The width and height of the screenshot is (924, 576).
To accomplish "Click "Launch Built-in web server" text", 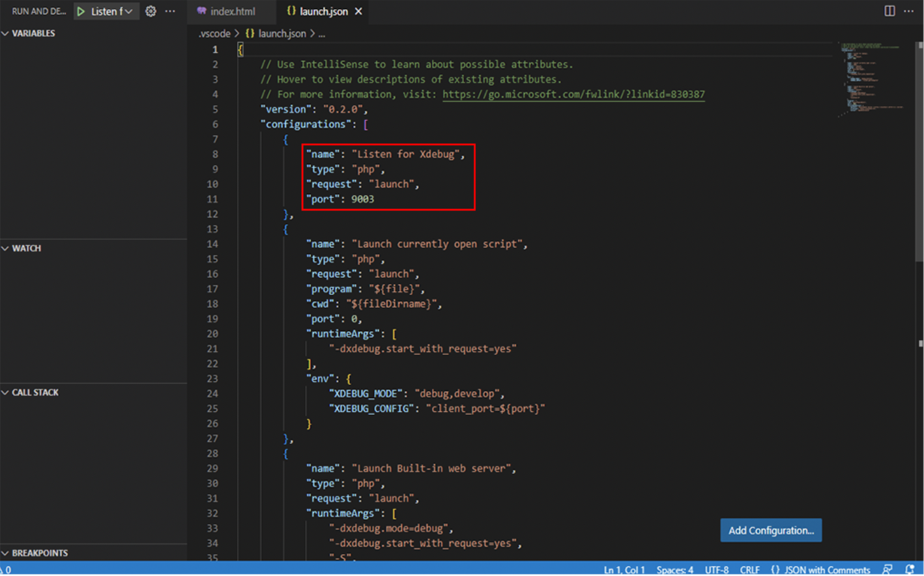I will click(431, 469).
